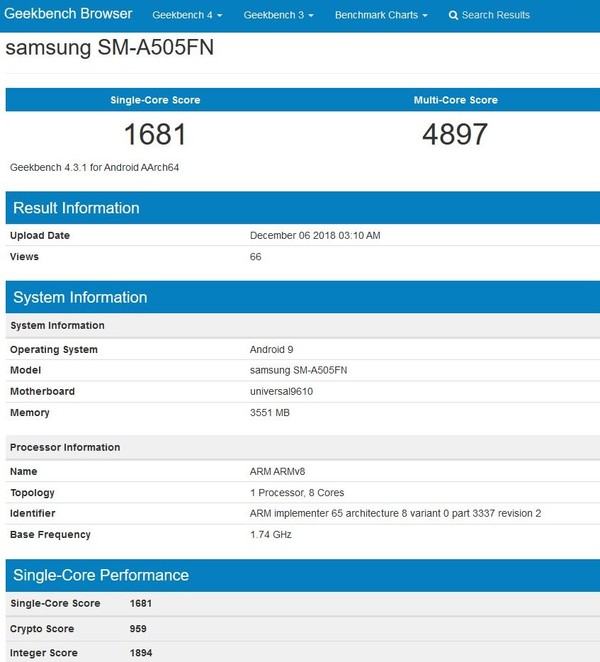
Task: Open the Benchmark Charts dropdown
Action: (381, 15)
